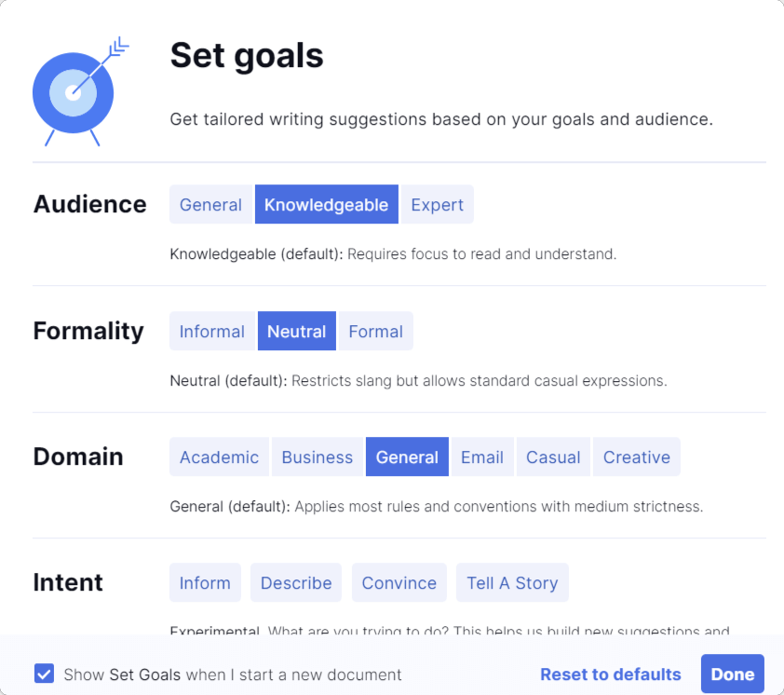Image resolution: width=784 pixels, height=695 pixels.
Task: Click Reset to defaults
Action: pos(610,674)
